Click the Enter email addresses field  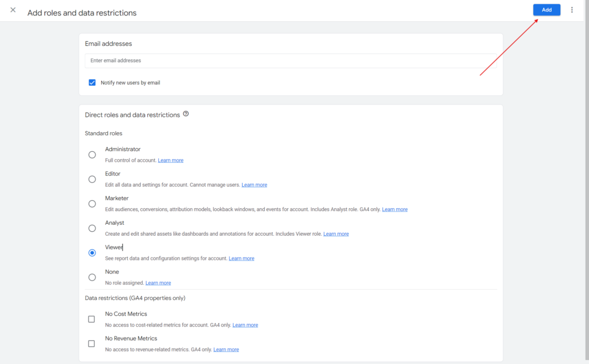point(290,61)
